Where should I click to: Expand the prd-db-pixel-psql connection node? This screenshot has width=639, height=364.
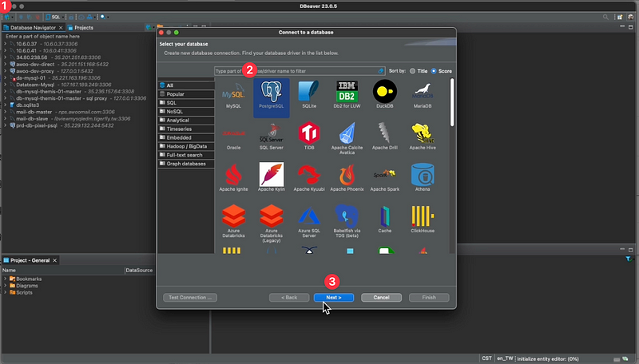pos(6,125)
